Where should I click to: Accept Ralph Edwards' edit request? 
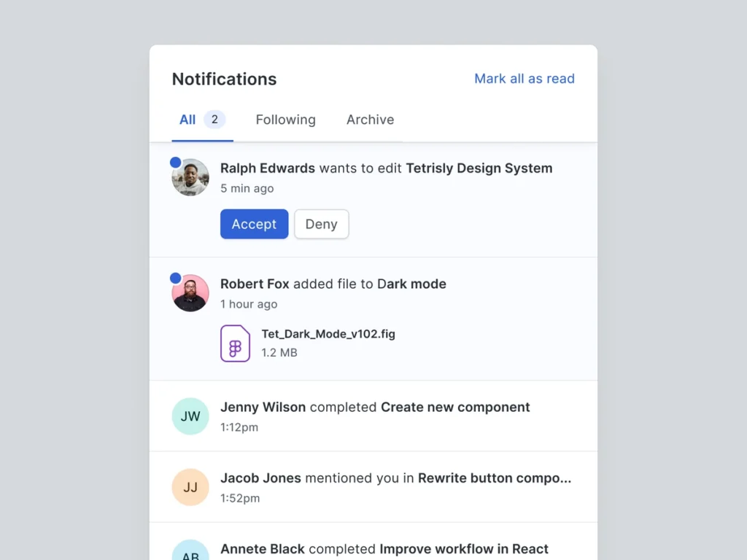pos(254,224)
